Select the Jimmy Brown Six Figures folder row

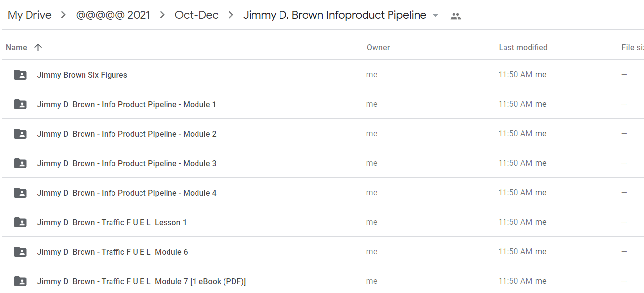323,75
